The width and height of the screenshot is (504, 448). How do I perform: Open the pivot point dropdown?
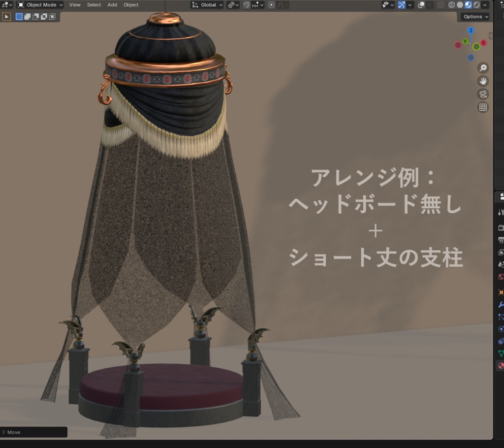click(x=233, y=5)
